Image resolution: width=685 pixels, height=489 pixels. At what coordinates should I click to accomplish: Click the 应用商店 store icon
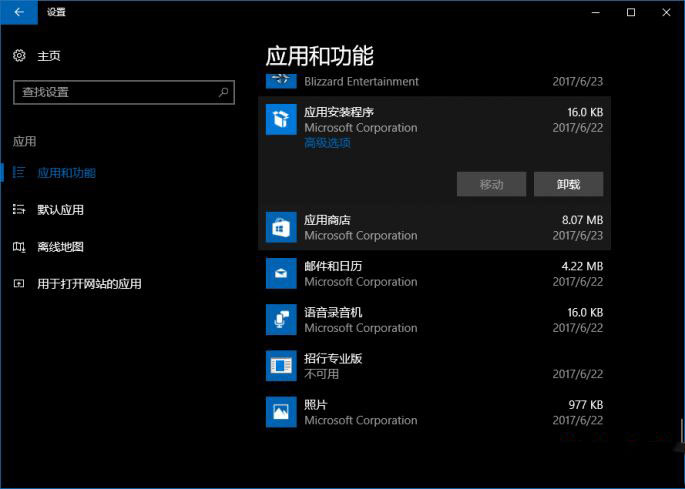click(x=281, y=227)
